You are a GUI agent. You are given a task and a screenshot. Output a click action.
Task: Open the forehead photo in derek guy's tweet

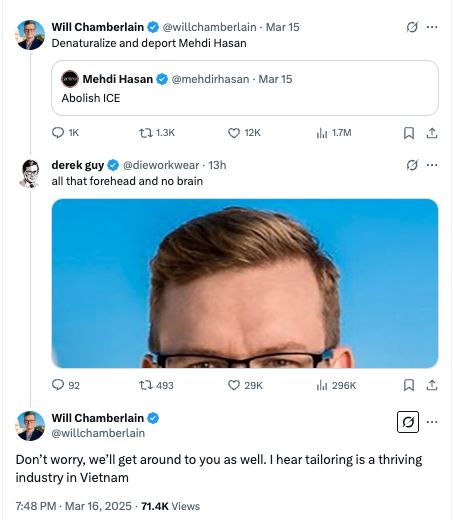click(245, 283)
